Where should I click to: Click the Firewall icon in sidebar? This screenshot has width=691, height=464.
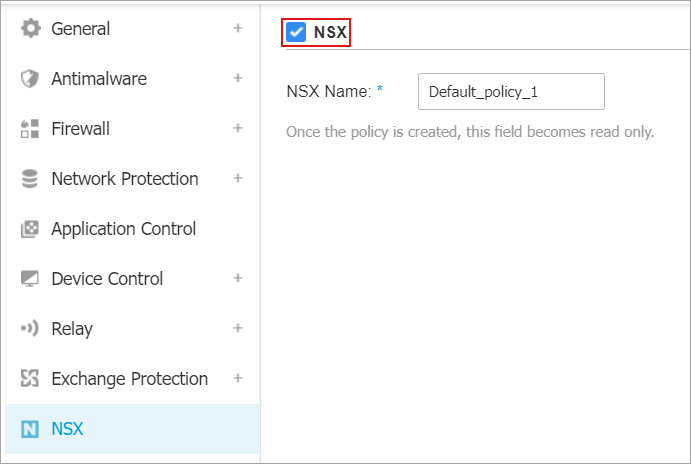point(30,129)
